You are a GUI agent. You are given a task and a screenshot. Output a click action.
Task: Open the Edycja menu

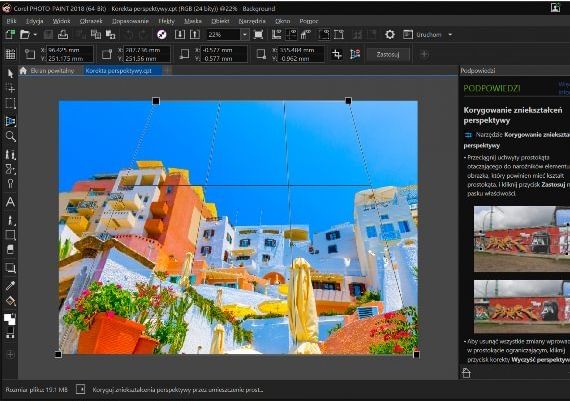(35, 21)
